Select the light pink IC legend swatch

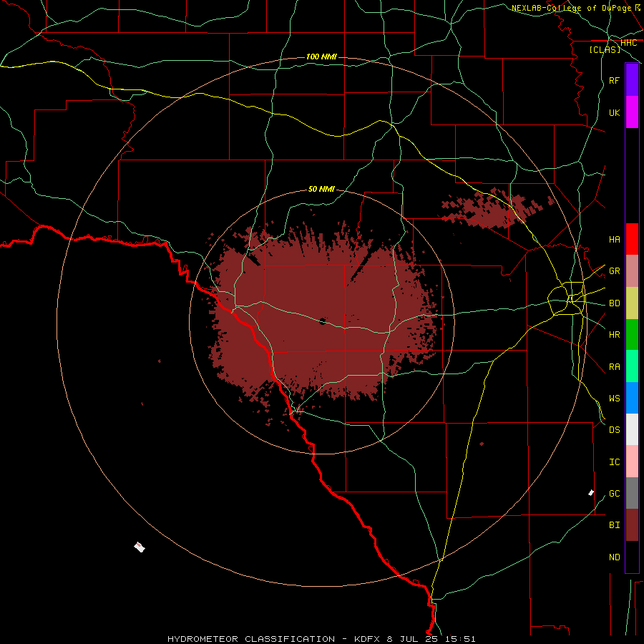point(632,462)
